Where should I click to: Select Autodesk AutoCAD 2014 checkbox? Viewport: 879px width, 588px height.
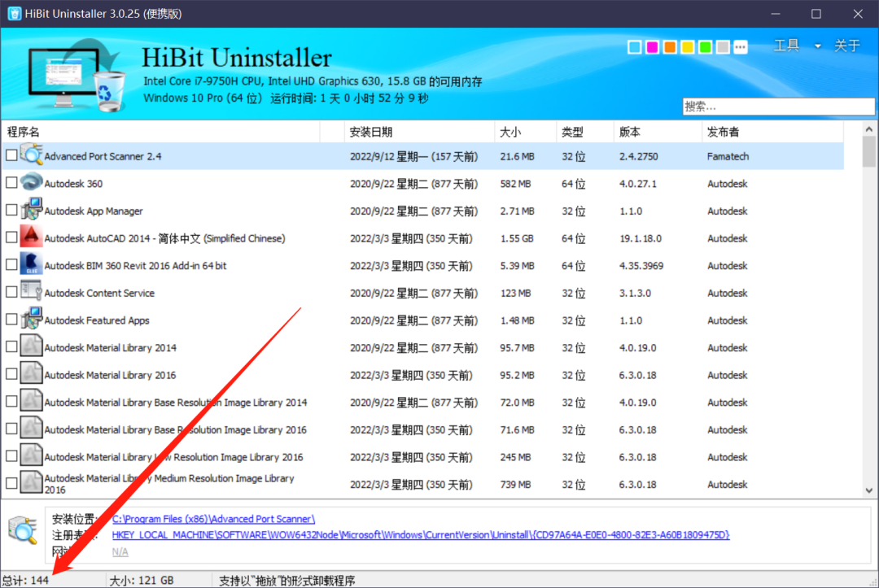click(x=11, y=237)
